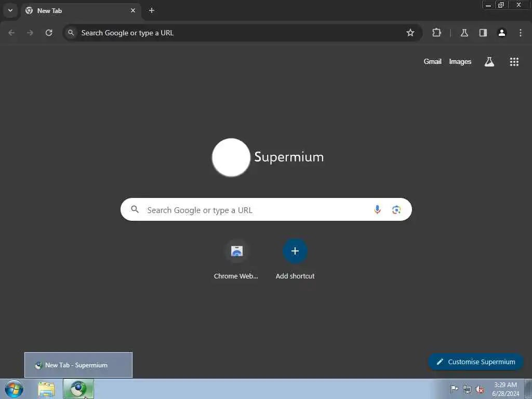This screenshot has width=532, height=399.
Task: Open the profile avatar menu
Action: 502,33
